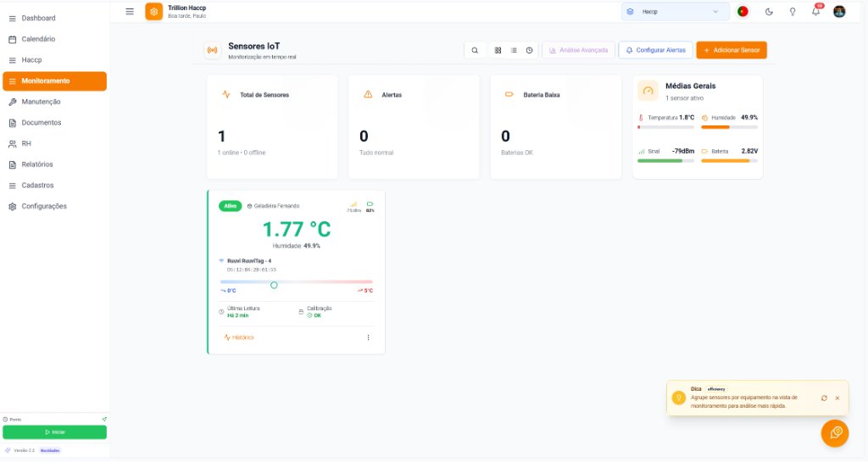Select Monitoramento sidebar item
The width and height of the screenshot is (868, 462).
point(54,81)
